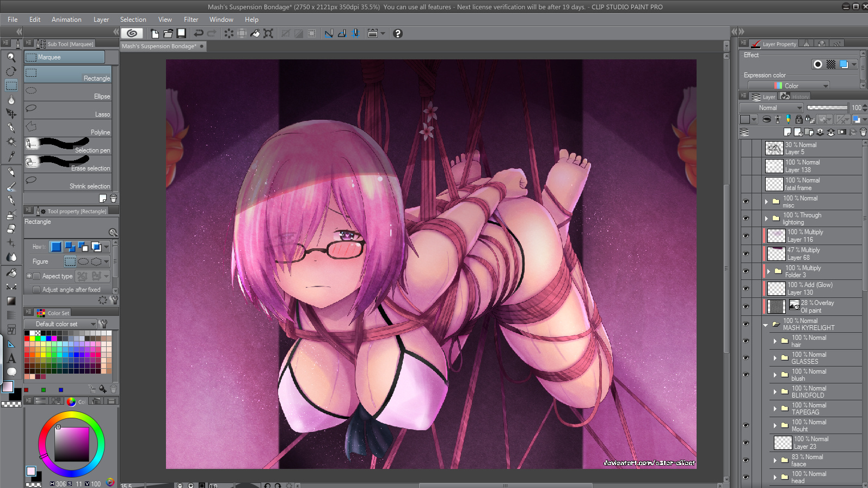868x488 pixels.
Task: Click the color wheel saturation square
Action: tap(71, 444)
